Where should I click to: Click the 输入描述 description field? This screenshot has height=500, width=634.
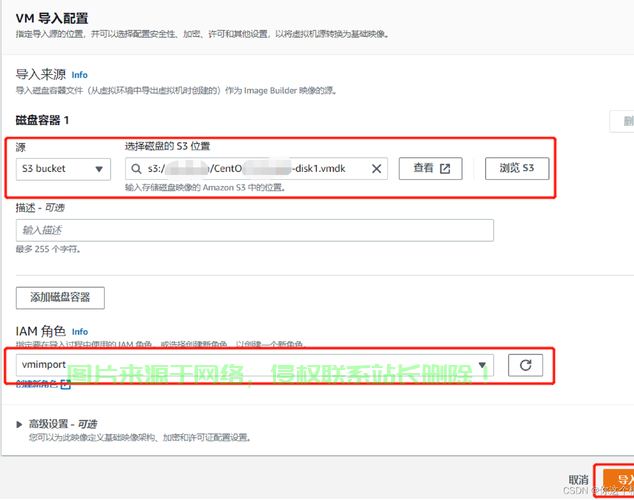coord(255,230)
